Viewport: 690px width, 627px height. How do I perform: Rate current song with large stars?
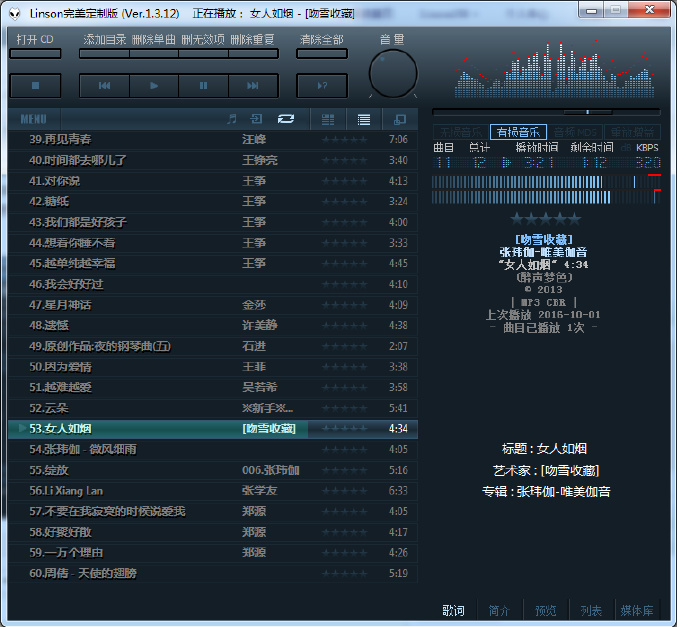[546, 218]
